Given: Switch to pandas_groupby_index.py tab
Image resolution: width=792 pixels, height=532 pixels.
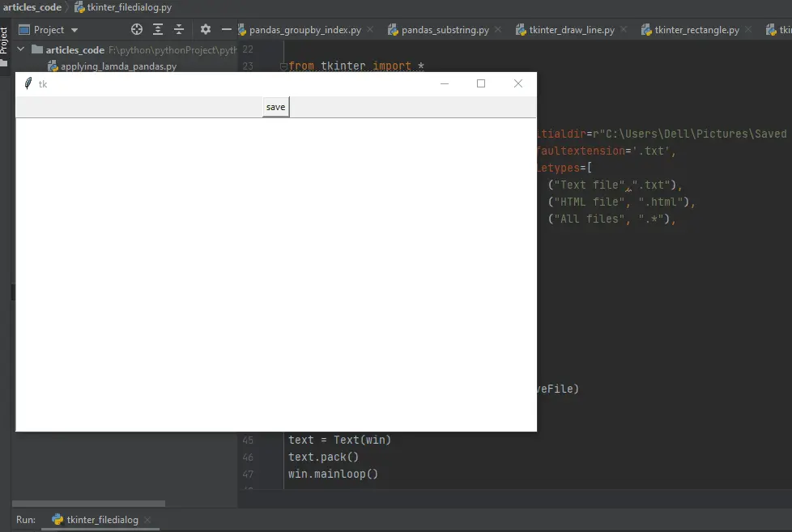Looking at the screenshot, I should (x=305, y=30).
